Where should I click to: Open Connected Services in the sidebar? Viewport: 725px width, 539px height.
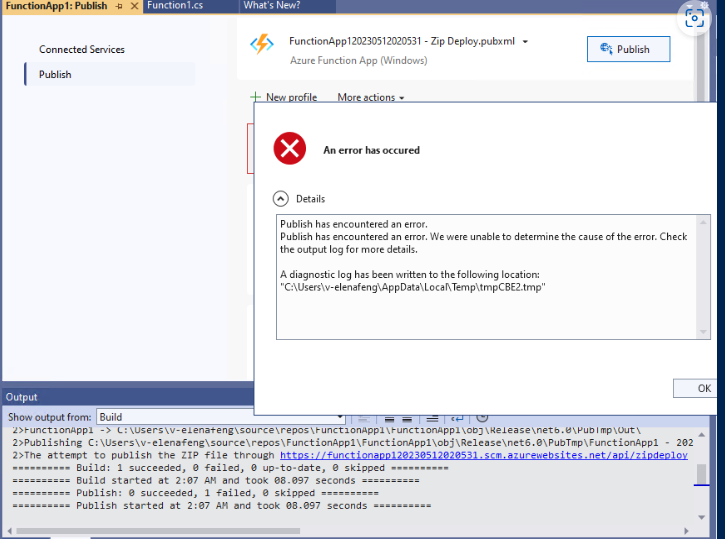point(82,49)
